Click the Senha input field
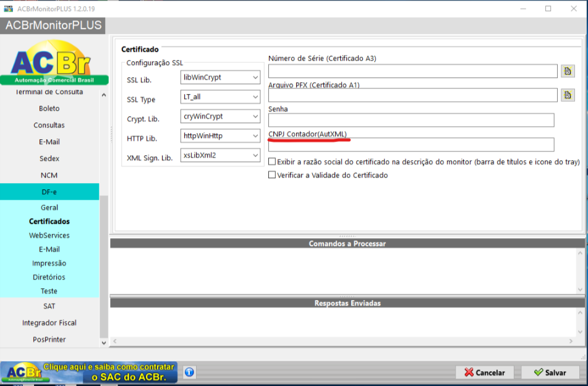 pos(411,120)
